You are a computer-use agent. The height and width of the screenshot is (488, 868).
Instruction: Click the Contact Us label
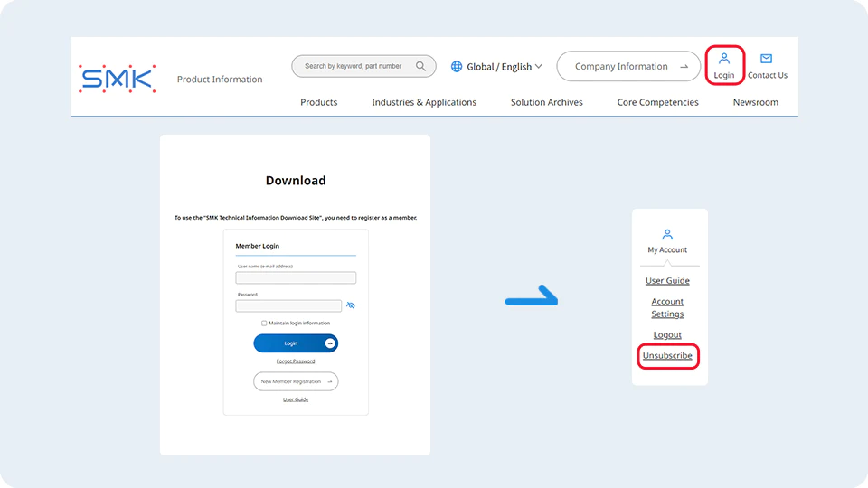[768, 75]
